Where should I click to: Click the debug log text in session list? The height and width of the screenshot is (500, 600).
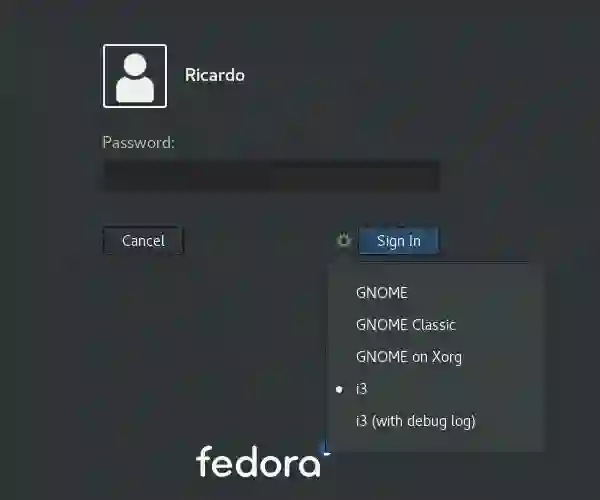tap(439, 421)
